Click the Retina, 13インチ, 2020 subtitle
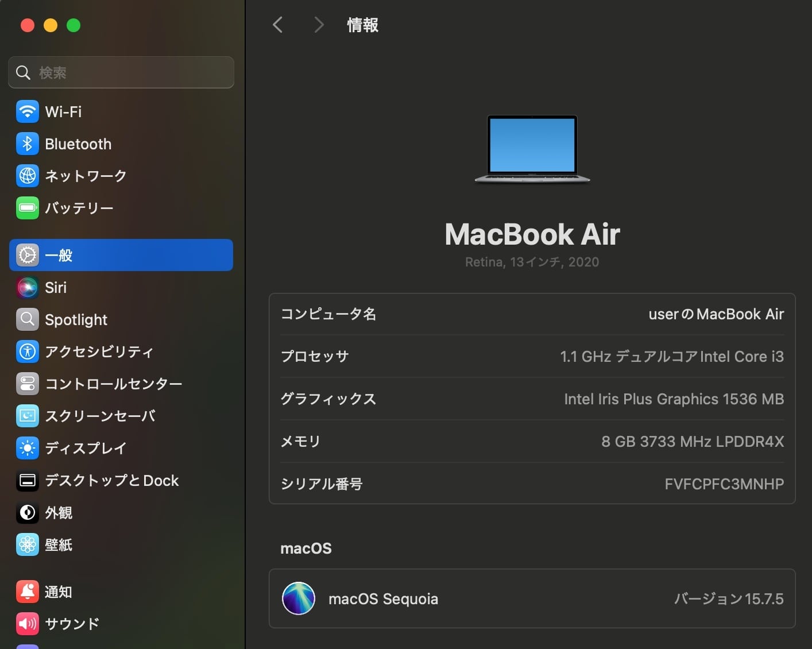 (532, 262)
